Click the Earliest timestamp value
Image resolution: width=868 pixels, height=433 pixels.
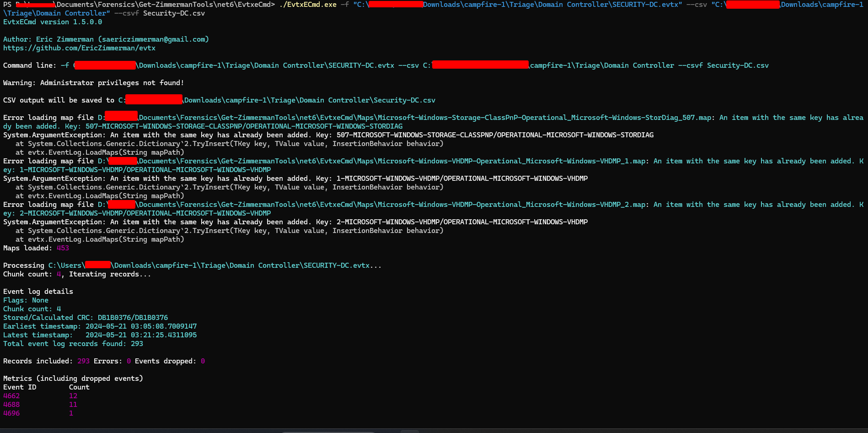(141, 326)
